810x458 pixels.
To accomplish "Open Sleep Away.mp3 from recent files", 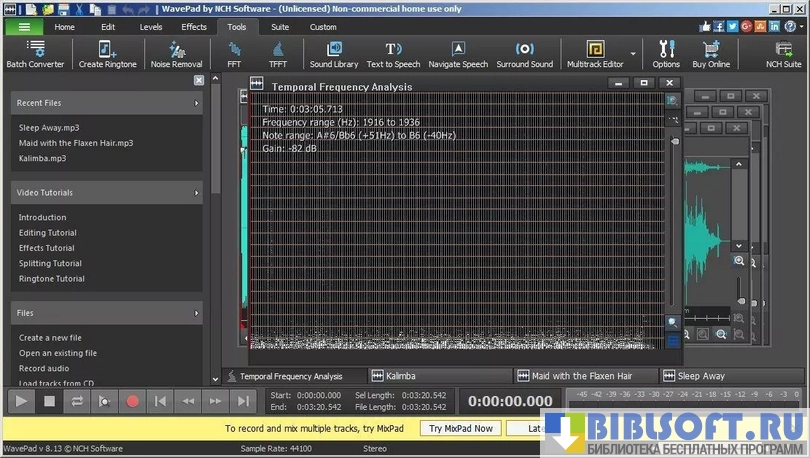I will tap(49, 128).
